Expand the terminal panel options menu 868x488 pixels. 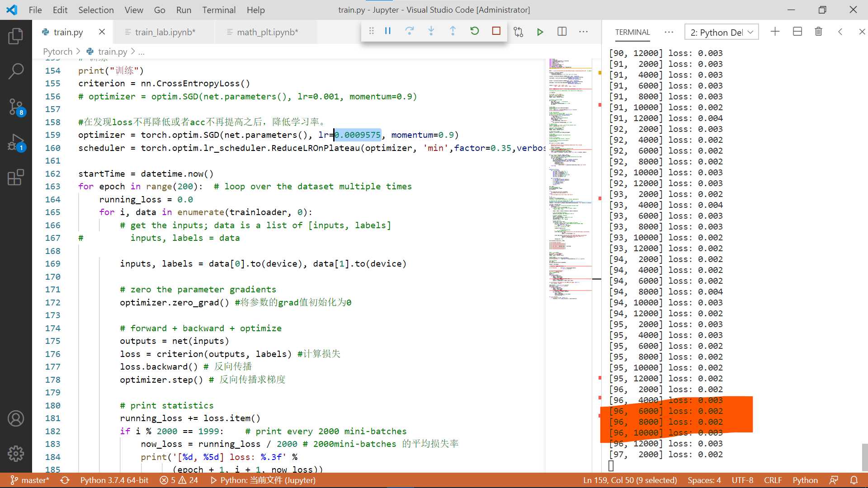(669, 32)
